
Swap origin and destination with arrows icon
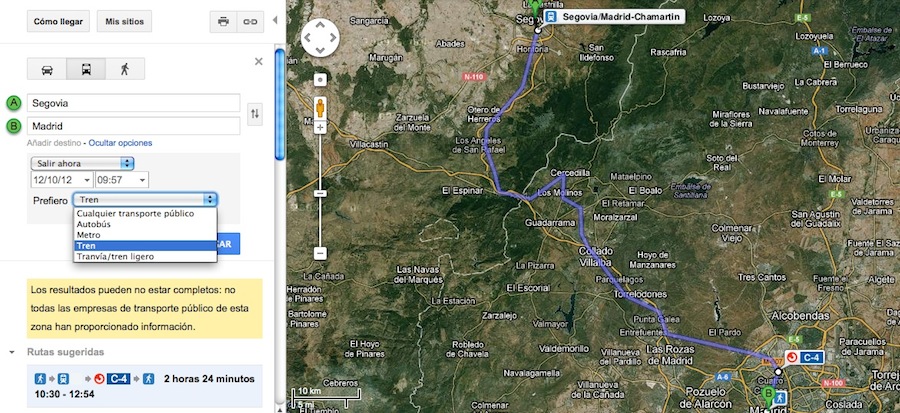[255, 114]
